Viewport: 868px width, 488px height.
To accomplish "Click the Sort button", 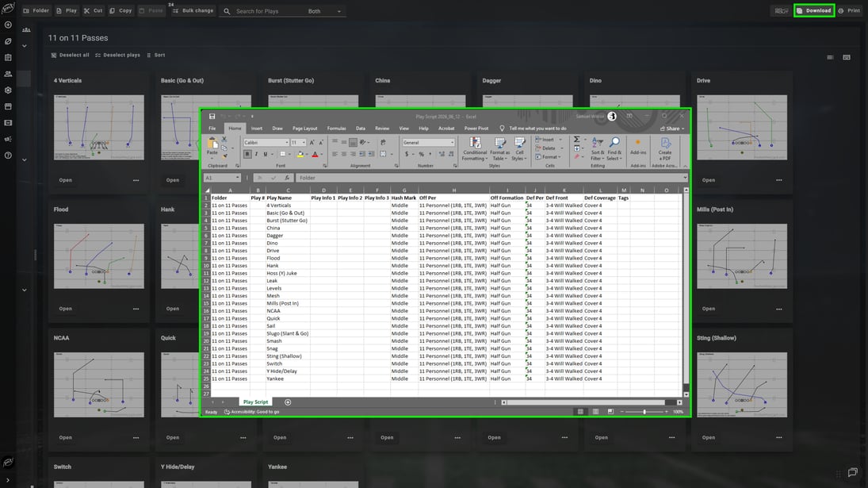I will coord(156,56).
